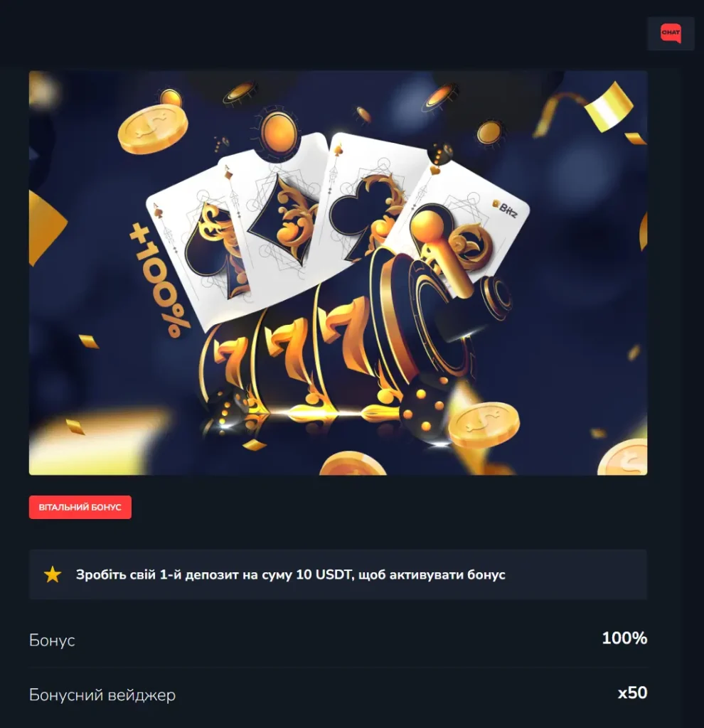
Task: Click the gold coin at banner bottom-right corner
Action: coord(624,457)
